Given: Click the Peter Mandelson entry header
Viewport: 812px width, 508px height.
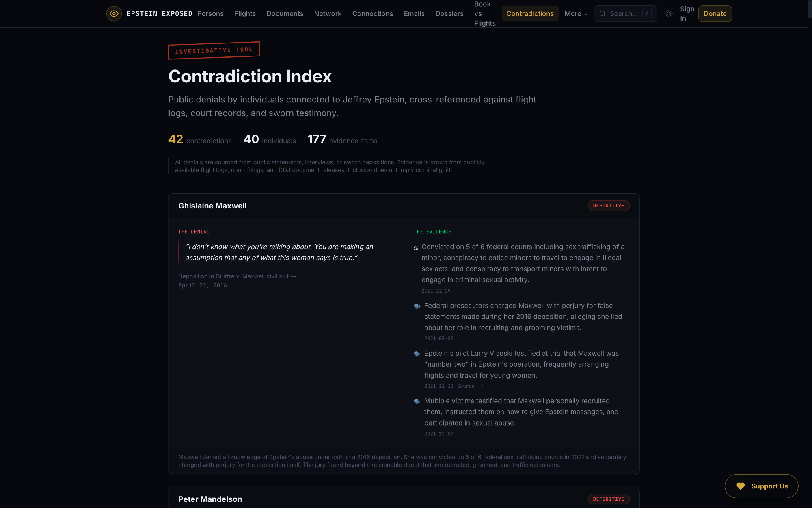Looking at the screenshot, I should 210,499.
